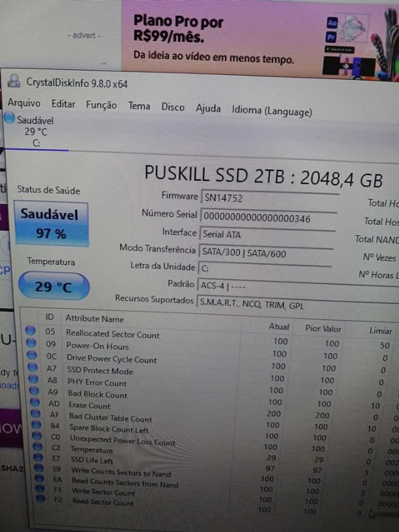Viewport: 399px width, 532px height.
Task: Select the Drive Power Cycle Count row text
Action: (x=112, y=359)
